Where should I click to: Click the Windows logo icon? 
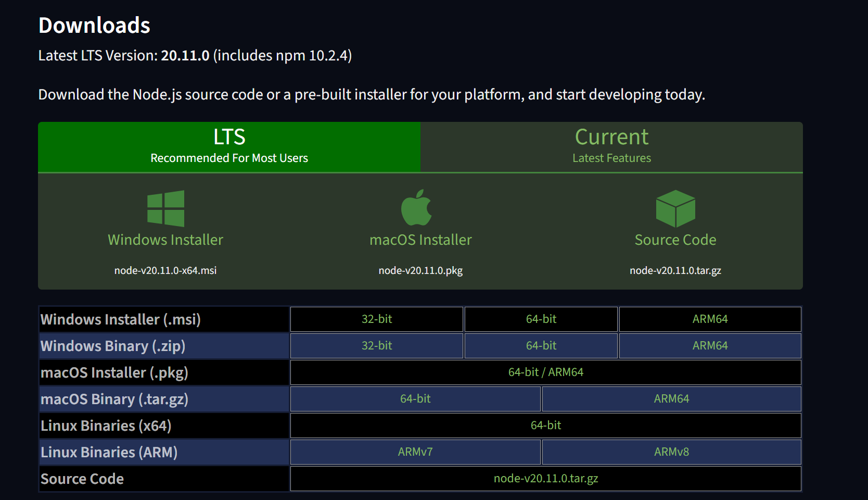[165, 208]
